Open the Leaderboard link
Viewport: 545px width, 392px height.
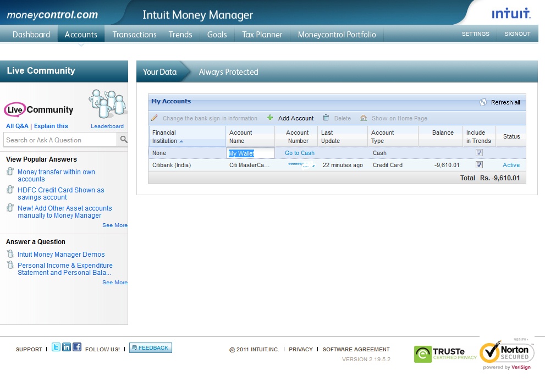107,126
